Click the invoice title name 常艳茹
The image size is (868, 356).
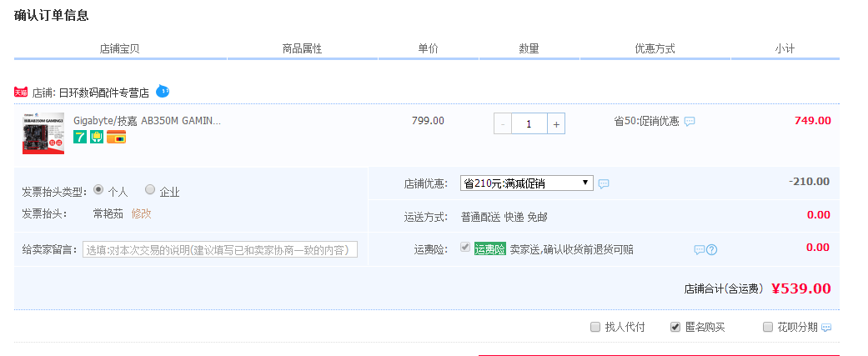click(108, 213)
